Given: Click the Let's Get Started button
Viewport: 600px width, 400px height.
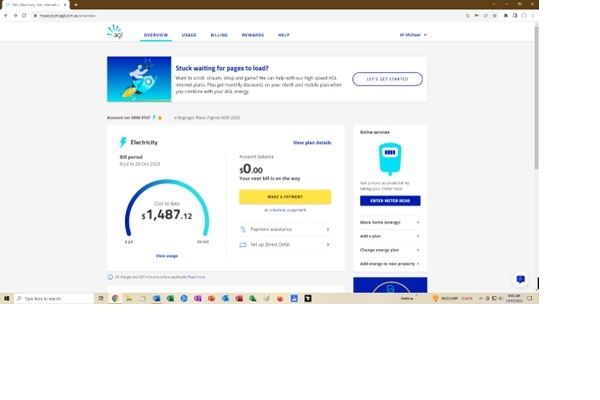Looking at the screenshot, I should pos(387,79).
